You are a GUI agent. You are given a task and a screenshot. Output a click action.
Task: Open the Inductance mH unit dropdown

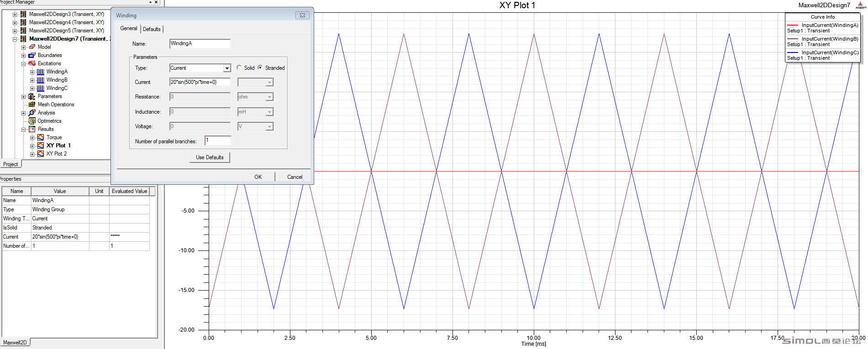tap(269, 112)
